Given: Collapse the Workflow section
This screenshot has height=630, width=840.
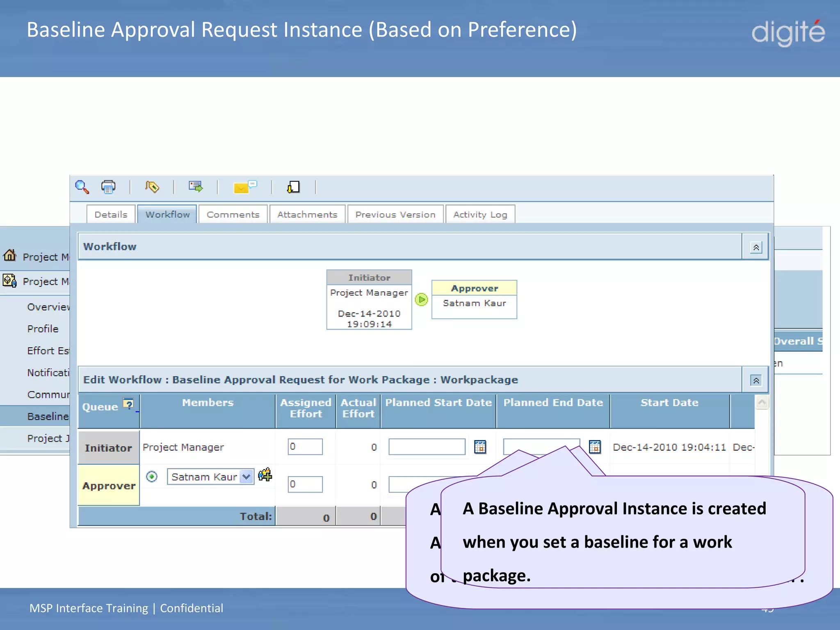Looking at the screenshot, I should click(x=756, y=247).
